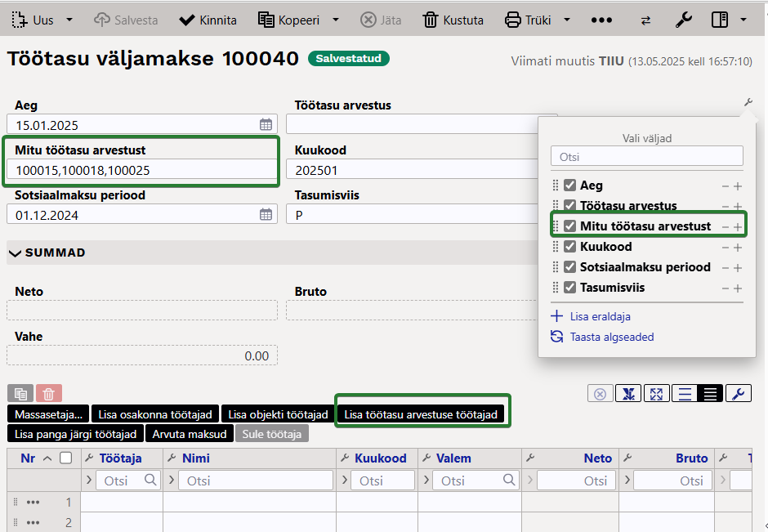Click the red trash delete rows icon
Viewport: 768px width, 532px height.
pos(48,393)
